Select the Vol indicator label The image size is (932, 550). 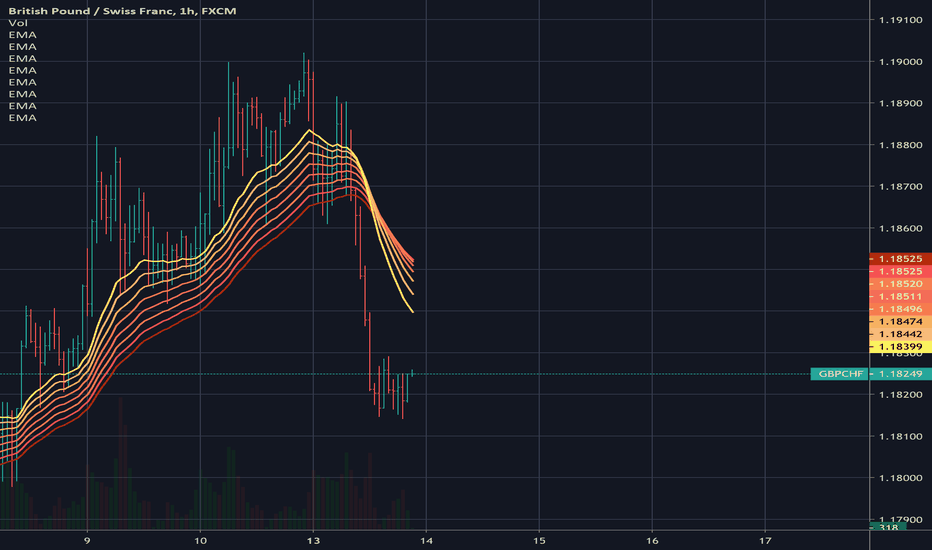[x=18, y=23]
